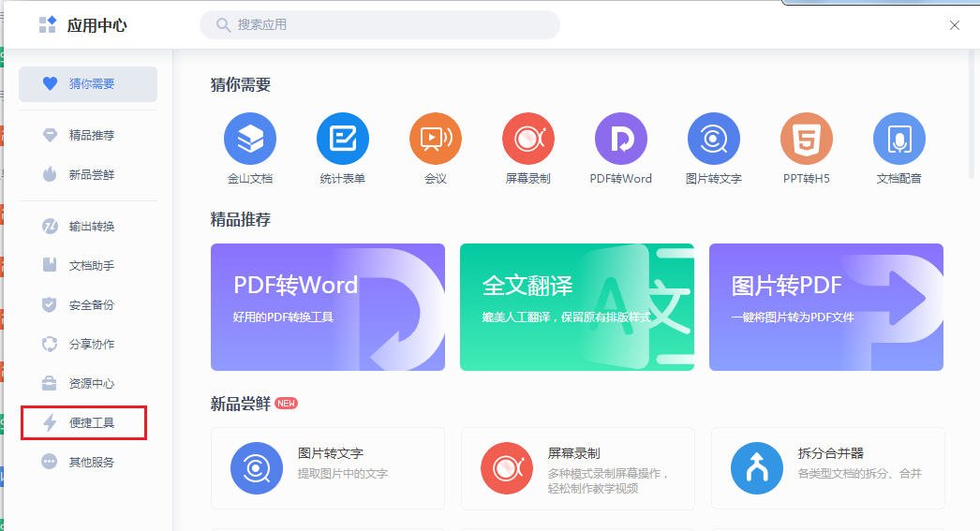
Task: Click the magnifier icon in search box
Action: [223, 25]
